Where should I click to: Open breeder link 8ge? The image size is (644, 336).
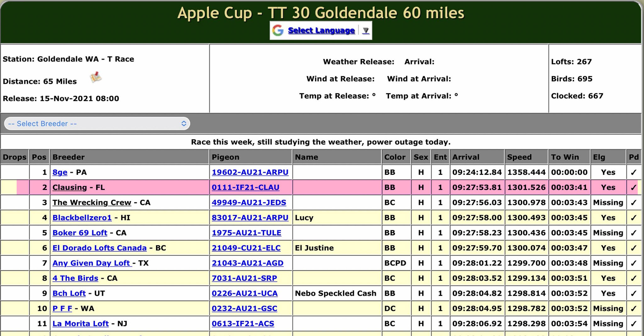pyautogui.click(x=60, y=173)
